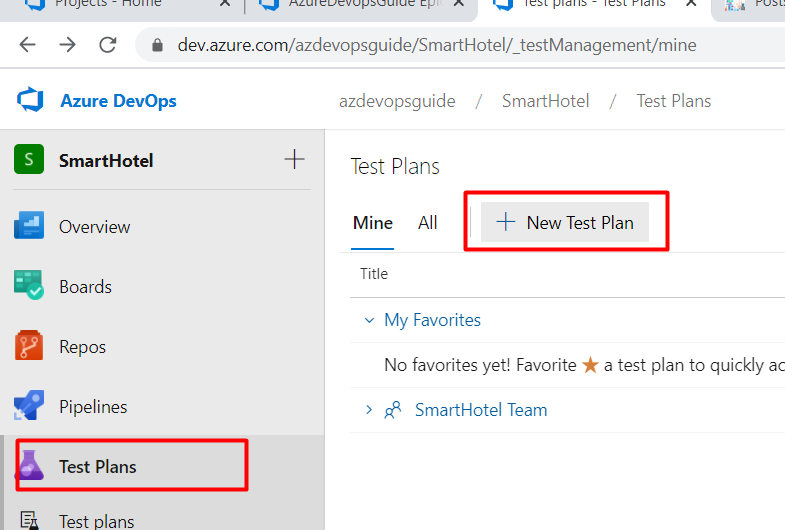Click the Title column header
Image resolution: width=785 pixels, height=530 pixels.
tap(374, 274)
